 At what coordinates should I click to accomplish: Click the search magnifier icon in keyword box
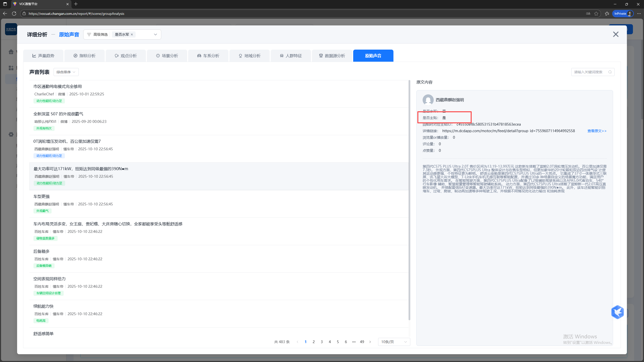coord(610,72)
